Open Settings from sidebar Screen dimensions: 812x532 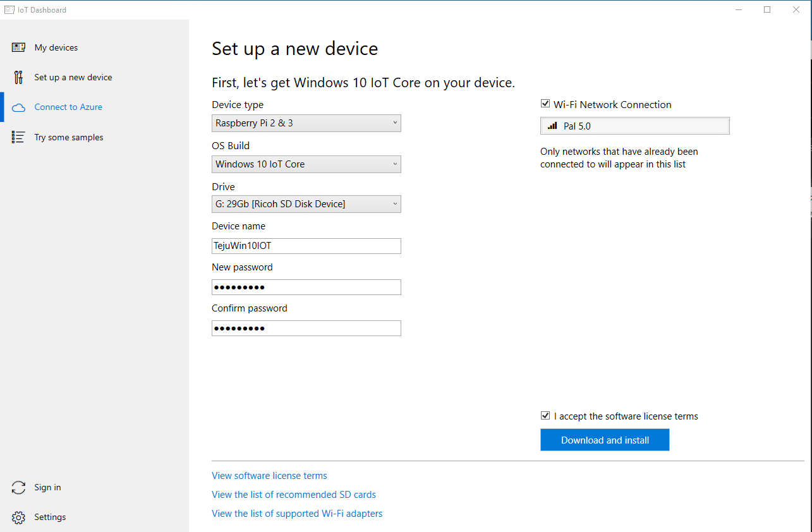point(94,517)
